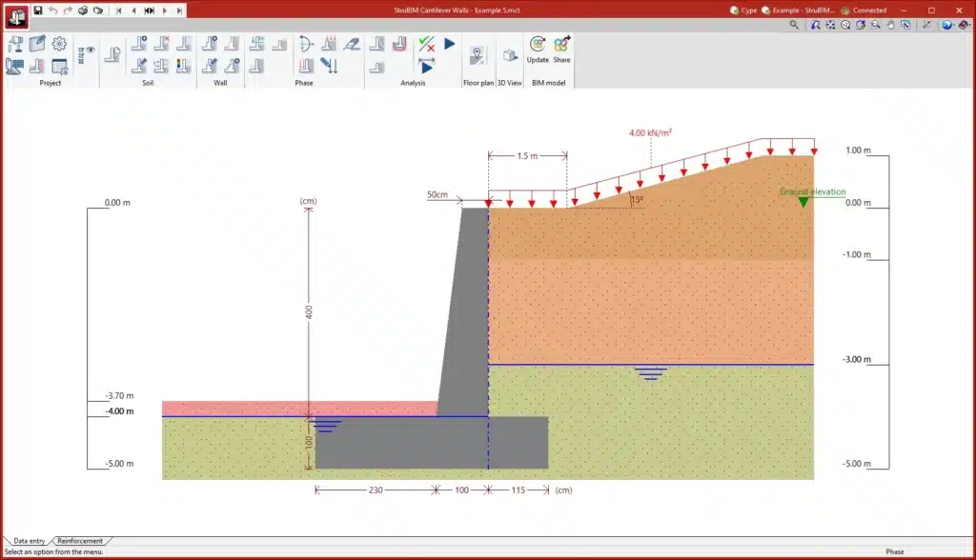Switch to the Data entry tab

point(29,541)
